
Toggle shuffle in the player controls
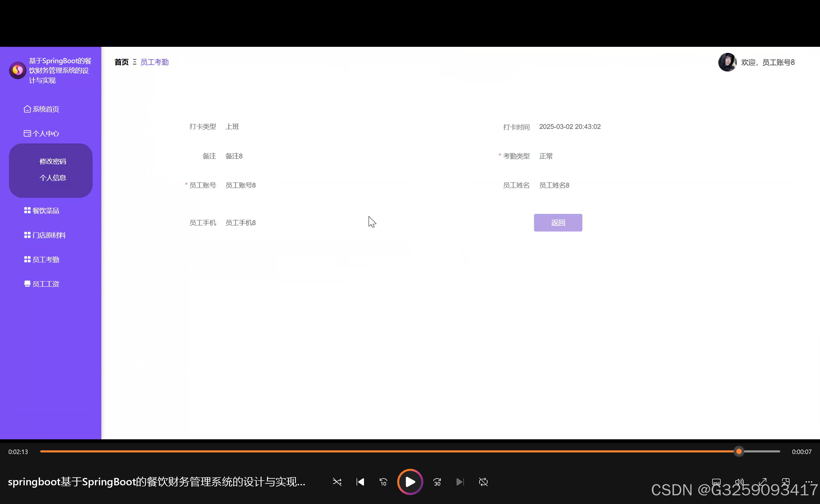337,482
